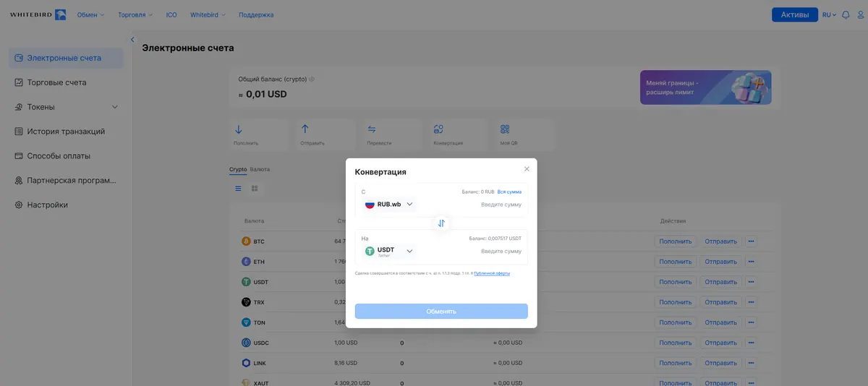Viewport: 868px width, 386px height.
Task: Click the Баланс: 0,007517 USDT text
Action: (x=495, y=239)
